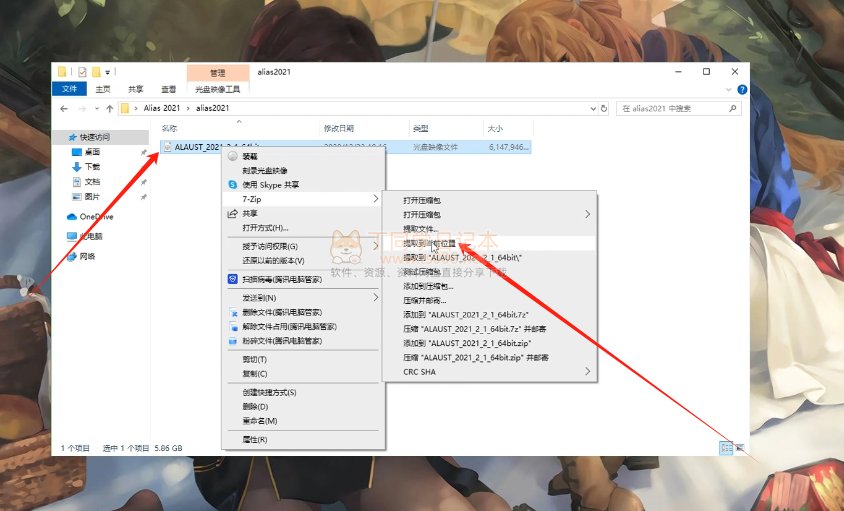
Task: Open the 查看 (View) ribbon tab
Action: pos(169,88)
